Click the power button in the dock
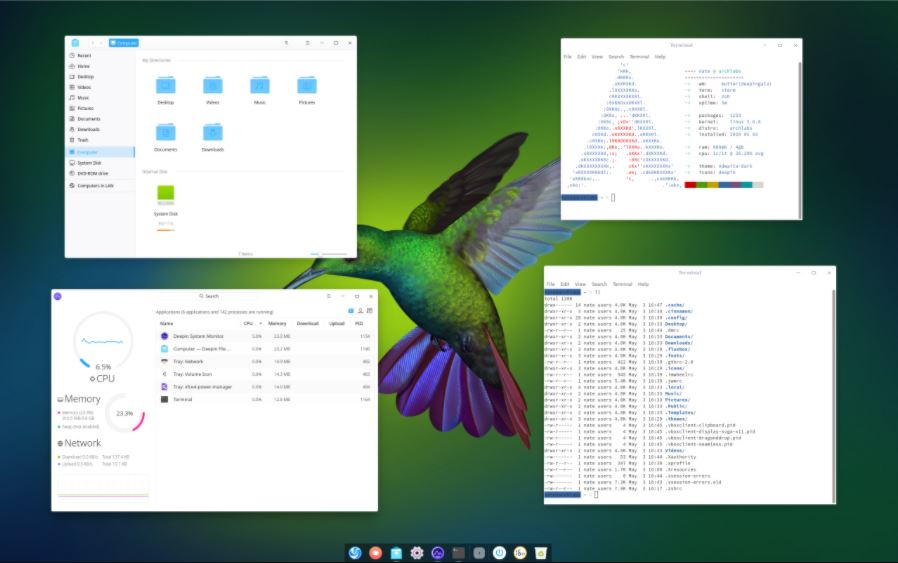The image size is (898, 563). tap(499, 553)
